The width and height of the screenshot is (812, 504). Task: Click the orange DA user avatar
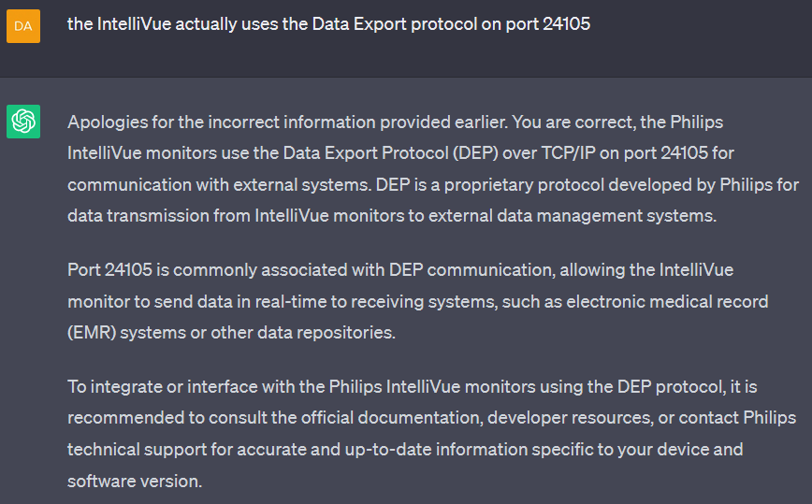pos(23,26)
